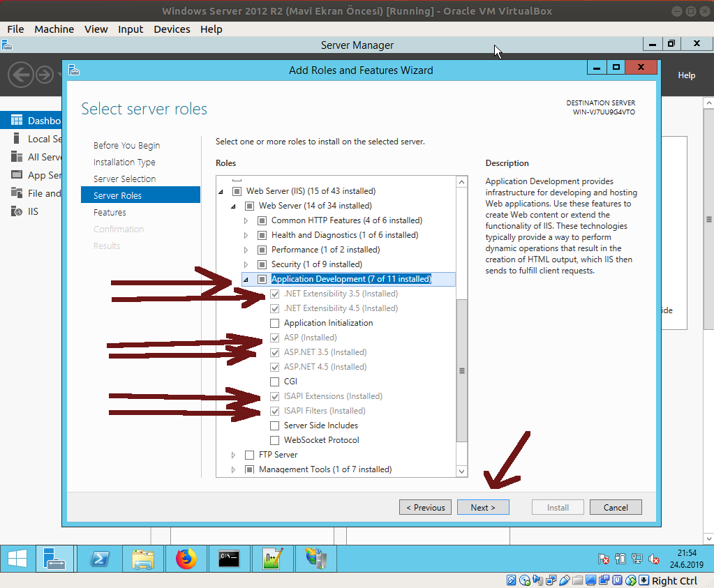Open Notepad++ from the taskbar

click(x=272, y=559)
